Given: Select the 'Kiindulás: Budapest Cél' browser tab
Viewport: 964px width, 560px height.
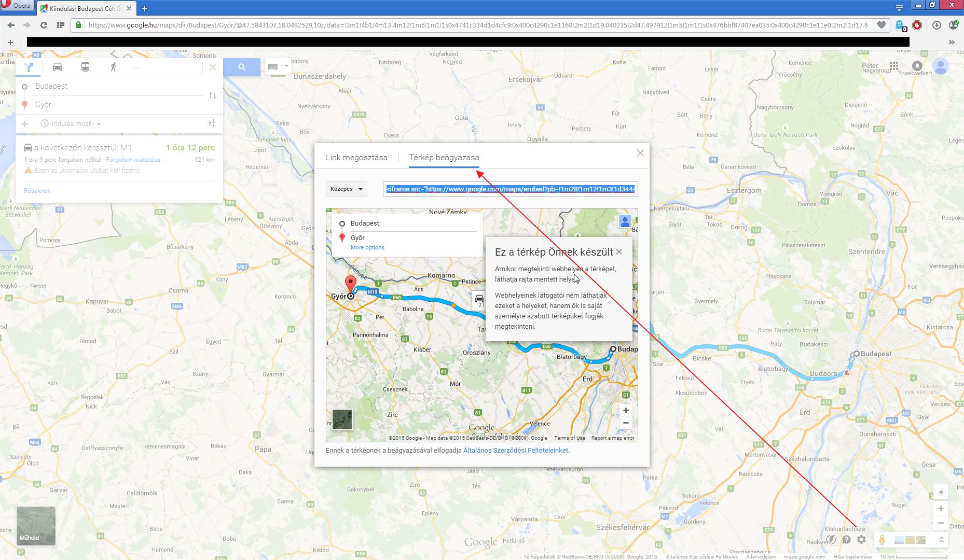Looking at the screenshot, I should coord(87,8).
